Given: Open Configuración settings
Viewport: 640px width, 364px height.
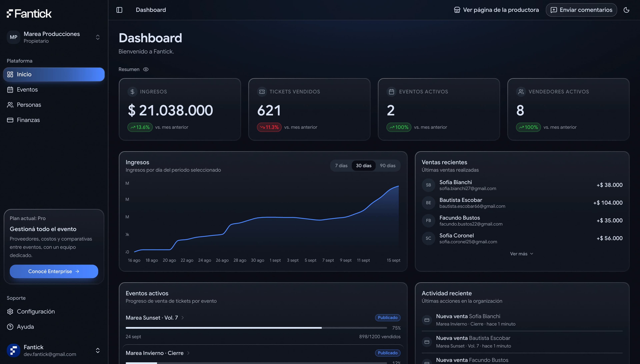Looking at the screenshot, I should point(54,312).
